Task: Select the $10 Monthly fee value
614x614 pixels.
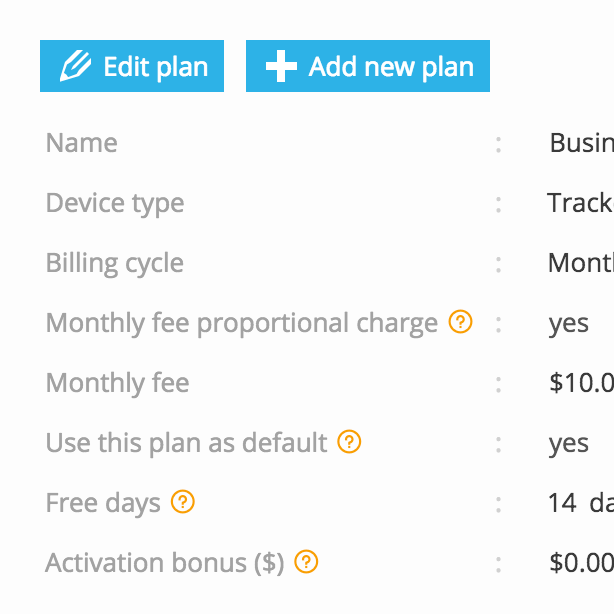Action: pos(581,383)
